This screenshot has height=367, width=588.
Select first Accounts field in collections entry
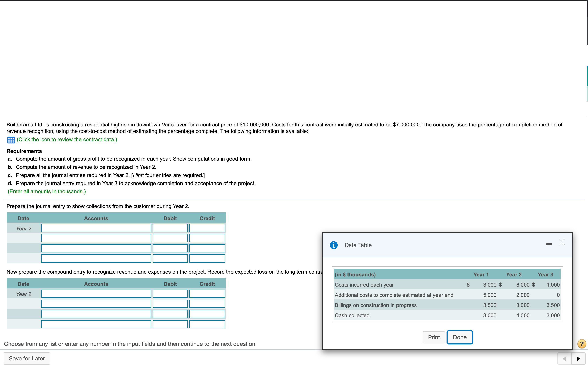coord(96,228)
